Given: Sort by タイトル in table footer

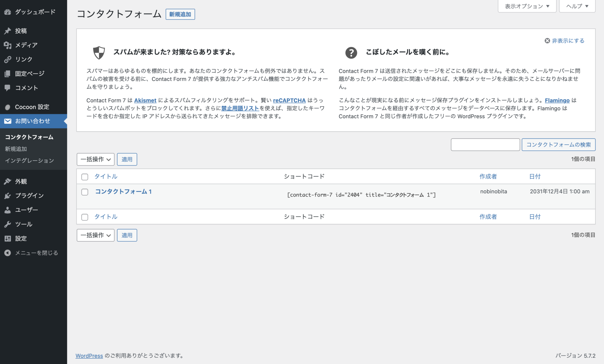Looking at the screenshot, I should (106, 217).
